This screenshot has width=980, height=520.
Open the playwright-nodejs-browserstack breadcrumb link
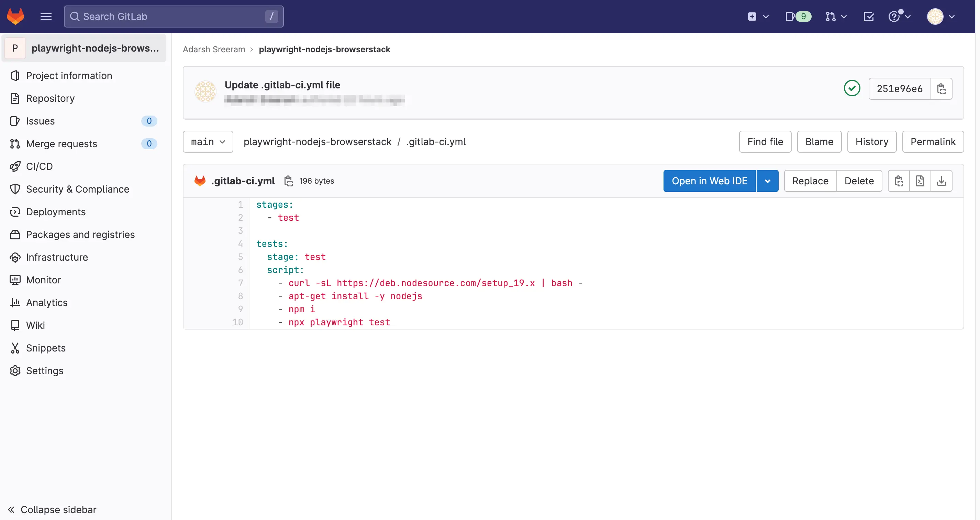click(x=324, y=50)
